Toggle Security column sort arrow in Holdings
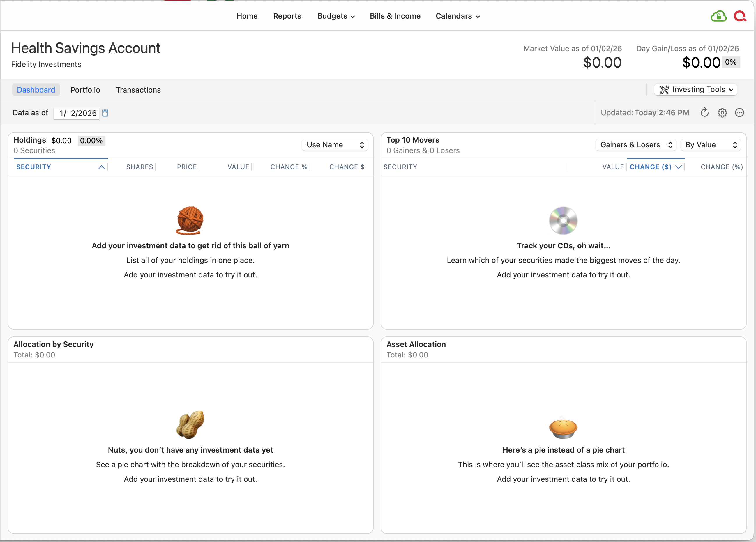756x542 pixels. [x=101, y=167]
